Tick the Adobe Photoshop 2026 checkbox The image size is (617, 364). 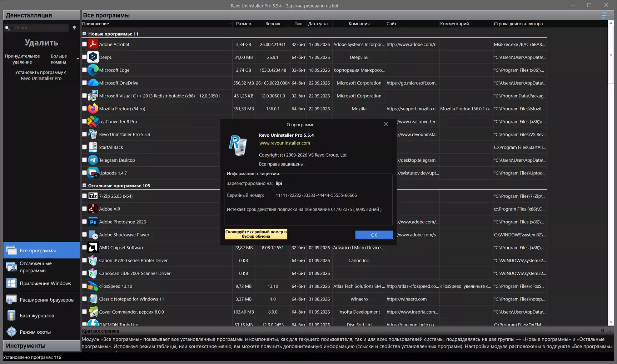[x=84, y=222]
